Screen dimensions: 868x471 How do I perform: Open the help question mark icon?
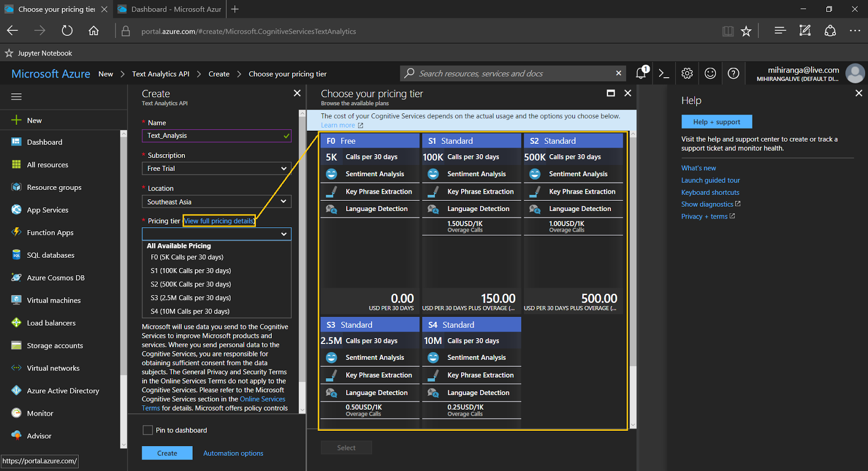click(x=733, y=73)
